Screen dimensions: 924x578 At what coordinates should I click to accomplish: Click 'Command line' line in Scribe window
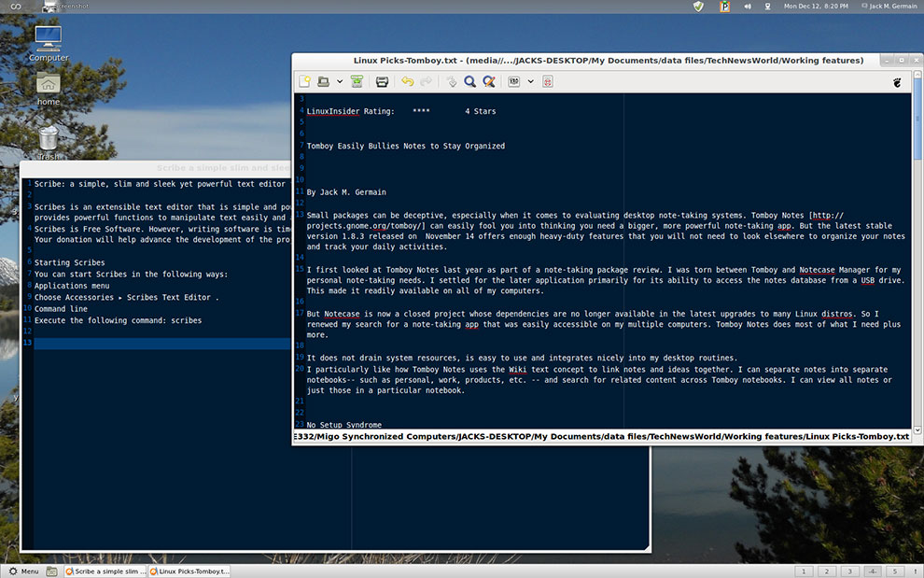pos(61,308)
